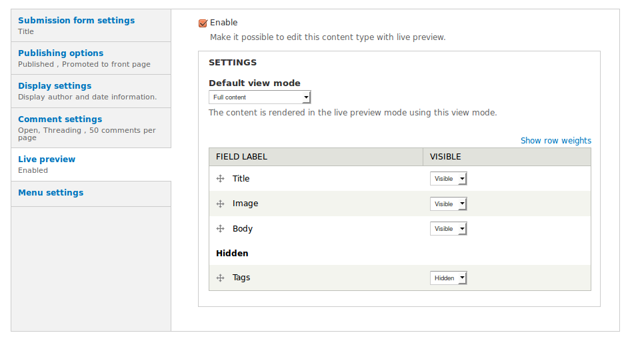Click the FIELD LABEL column header
644x337 pixels.
[241, 157]
